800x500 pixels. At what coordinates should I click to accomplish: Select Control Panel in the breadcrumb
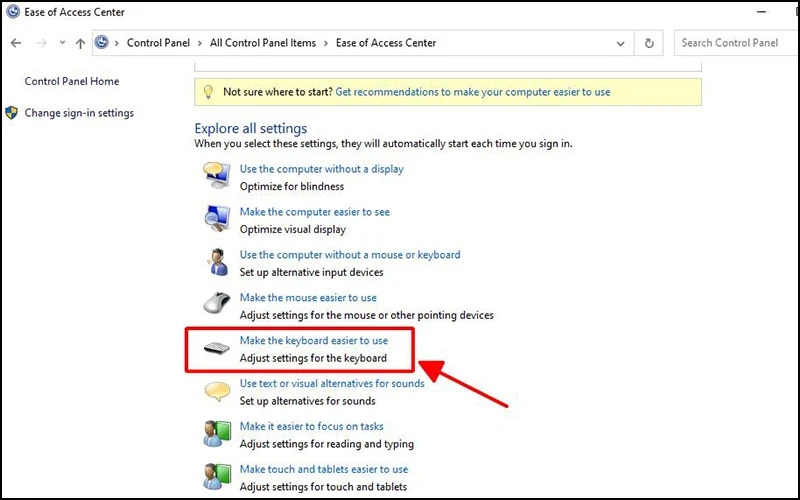coord(158,43)
